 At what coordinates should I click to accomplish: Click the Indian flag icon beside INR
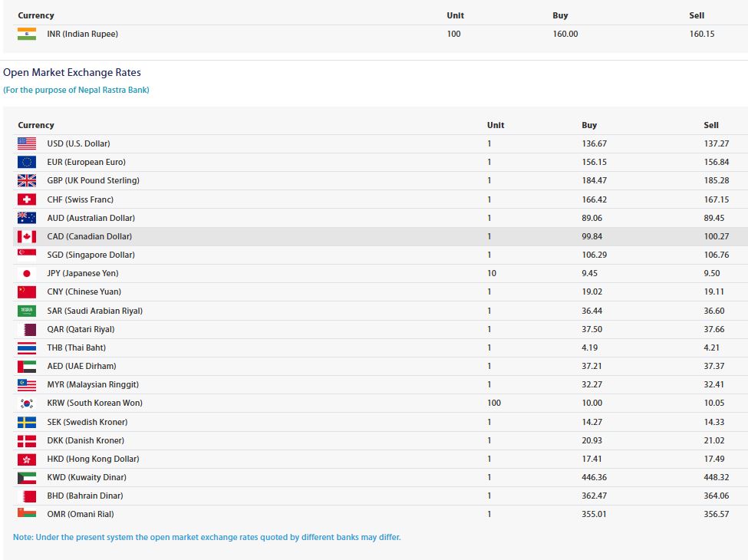[27, 34]
